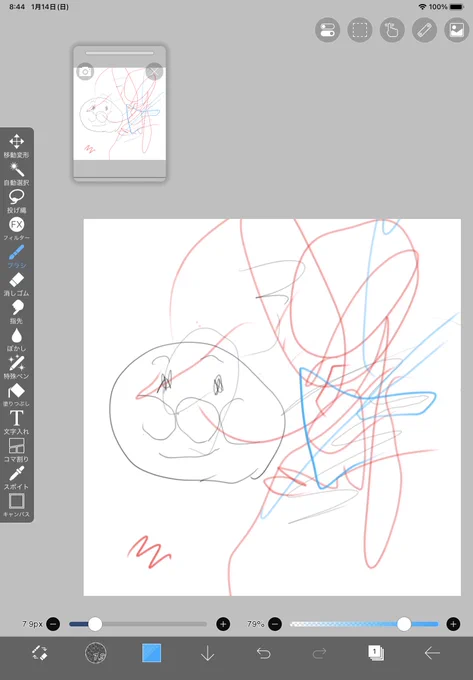Undo the last stroke
Image resolution: width=473 pixels, height=680 pixels.
pyautogui.click(x=264, y=653)
